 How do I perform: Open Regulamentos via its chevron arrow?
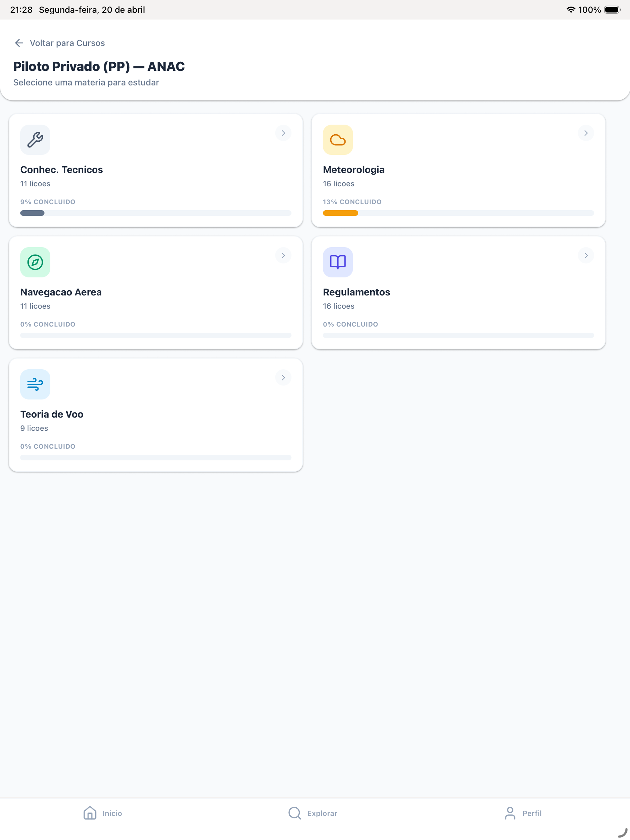586,255
